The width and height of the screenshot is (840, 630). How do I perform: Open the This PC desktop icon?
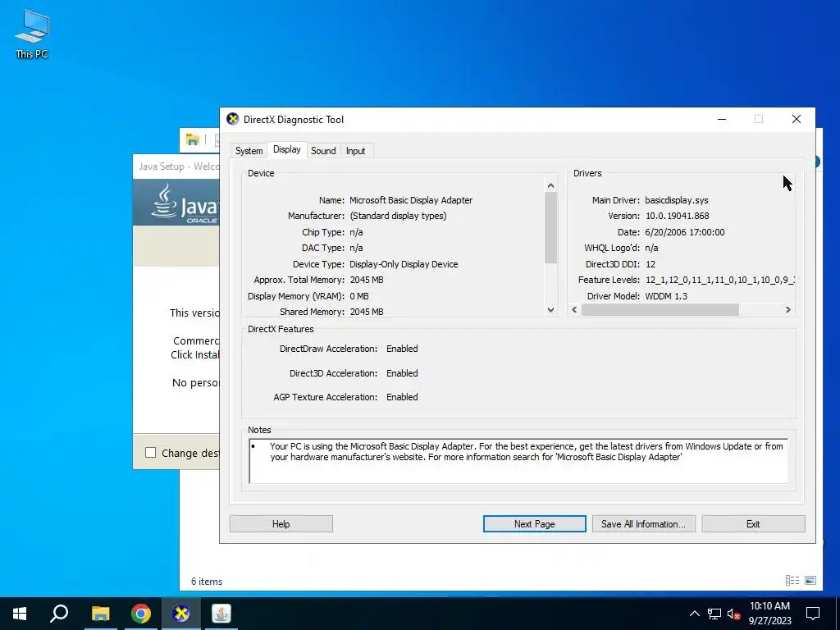(x=32, y=34)
